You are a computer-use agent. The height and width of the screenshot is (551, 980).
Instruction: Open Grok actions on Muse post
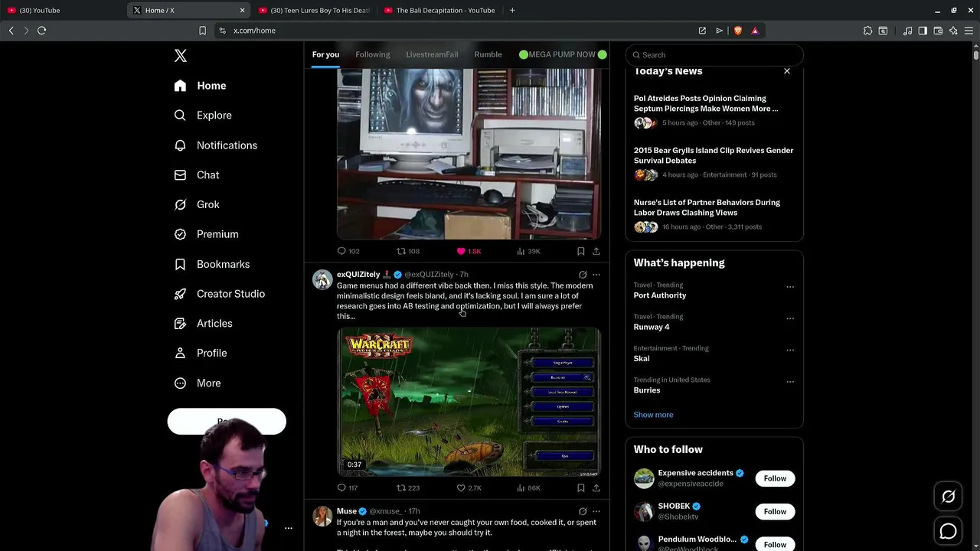(x=583, y=511)
